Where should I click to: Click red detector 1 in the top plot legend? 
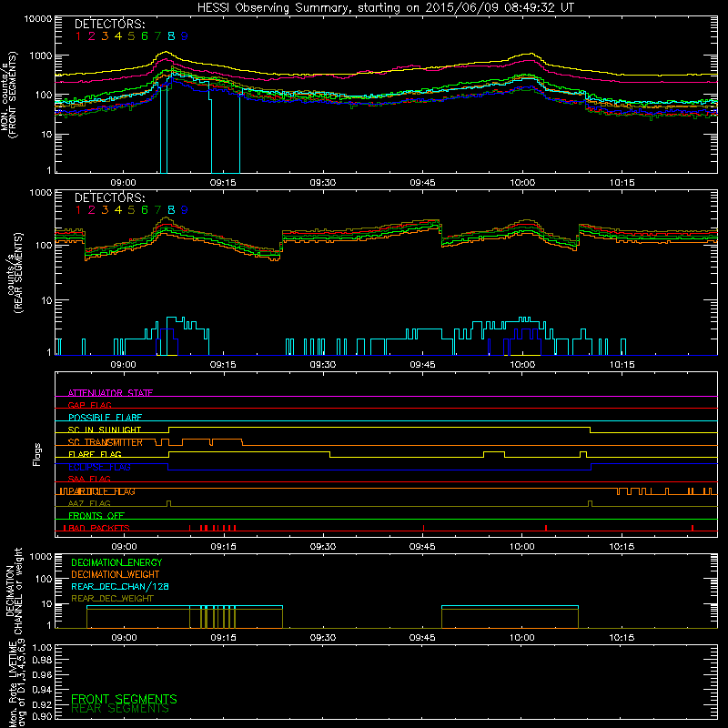click(x=78, y=36)
